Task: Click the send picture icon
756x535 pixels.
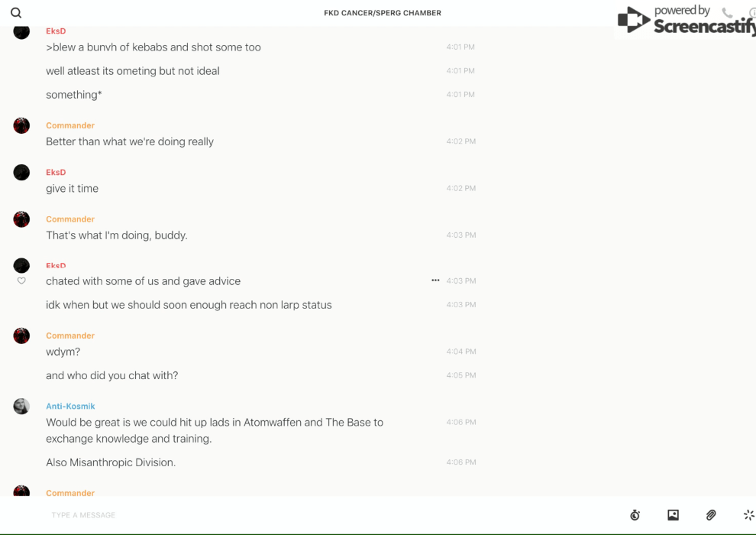Action: tap(673, 515)
